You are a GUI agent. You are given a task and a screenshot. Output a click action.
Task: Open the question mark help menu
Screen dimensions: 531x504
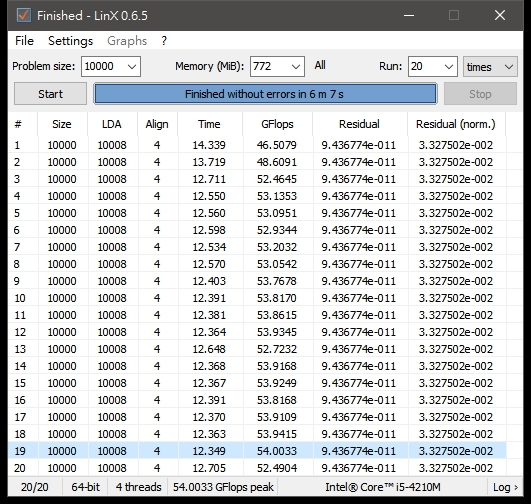pos(164,41)
